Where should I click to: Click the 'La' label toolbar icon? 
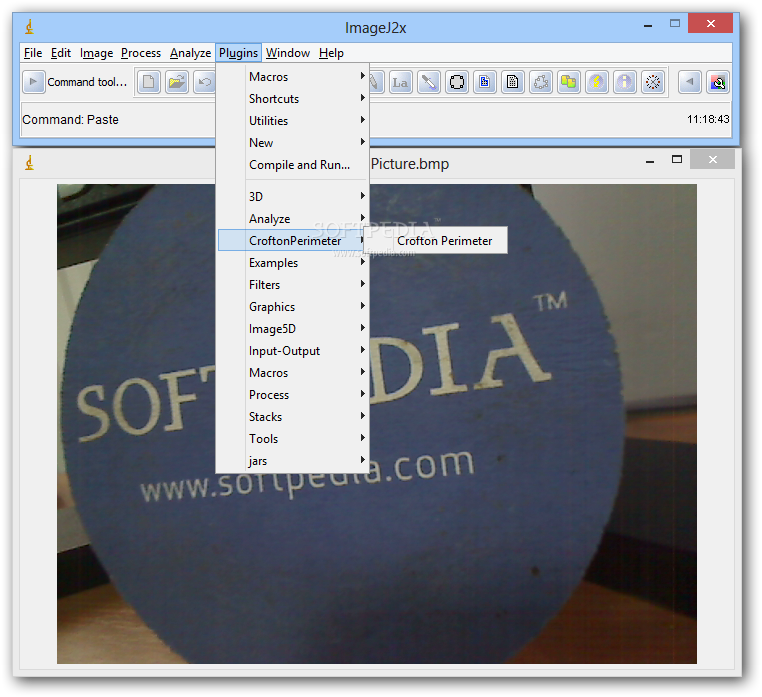point(400,82)
